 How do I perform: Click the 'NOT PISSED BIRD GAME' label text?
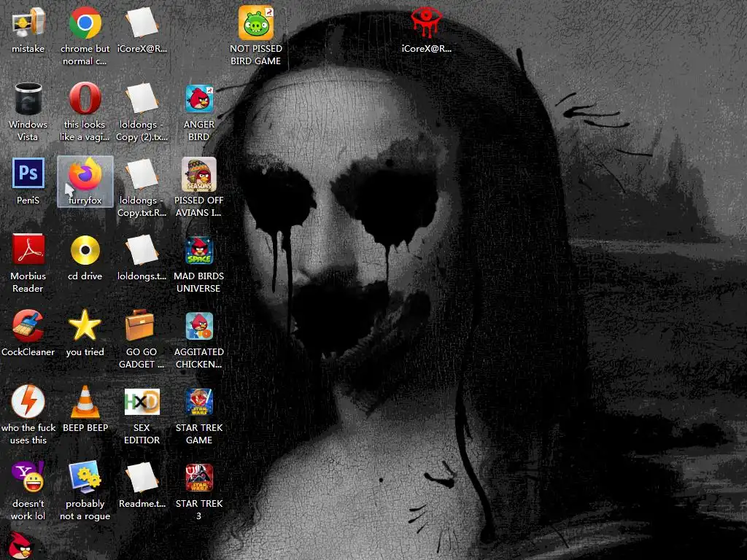pos(256,55)
